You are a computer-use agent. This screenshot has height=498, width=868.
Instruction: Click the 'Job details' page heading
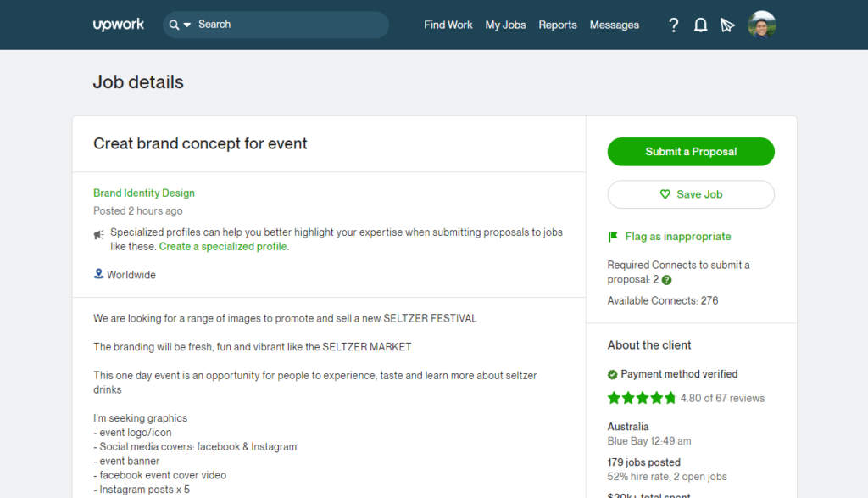[x=138, y=82]
